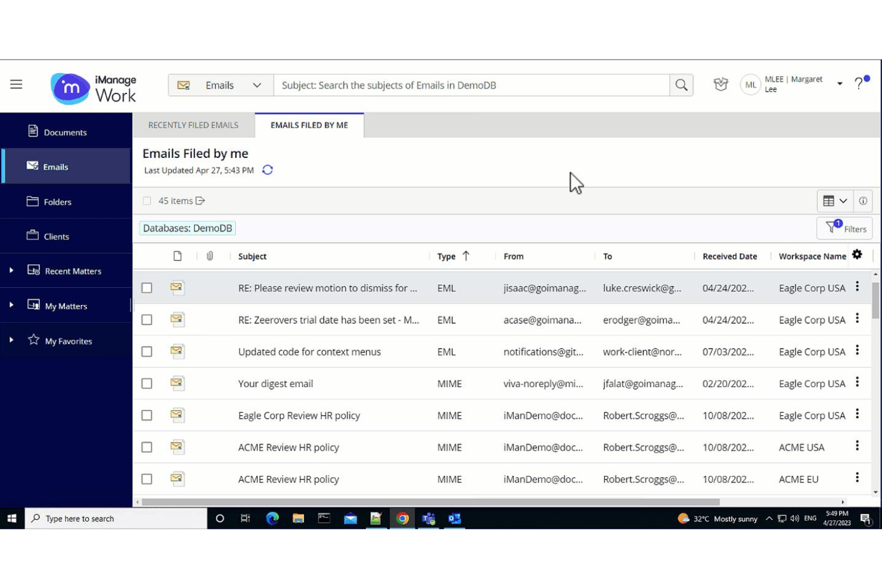Select the checkbox for Your digest email
The width and height of the screenshot is (882, 588).
(x=147, y=383)
